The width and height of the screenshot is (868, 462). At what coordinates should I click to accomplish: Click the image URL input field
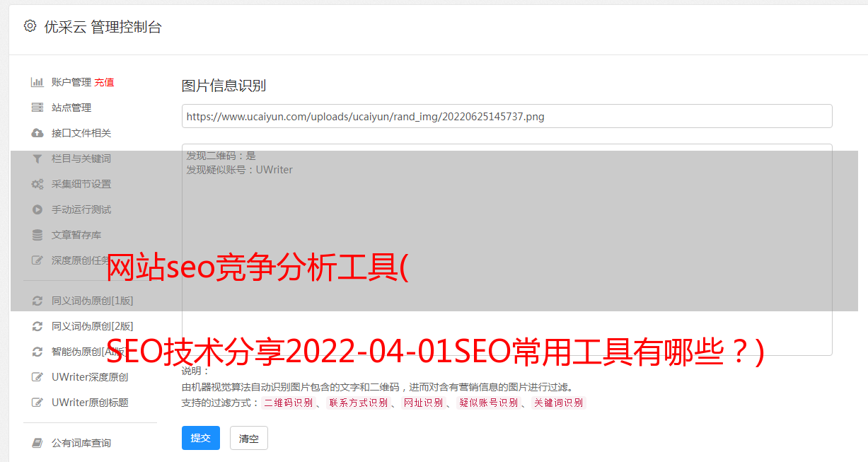tap(507, 116)
